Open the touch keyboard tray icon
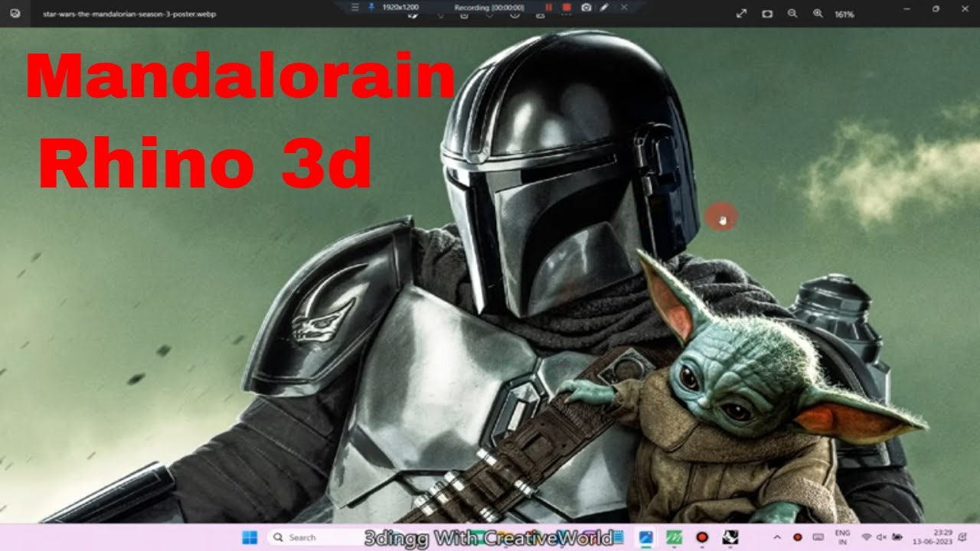 pos(818,537)
